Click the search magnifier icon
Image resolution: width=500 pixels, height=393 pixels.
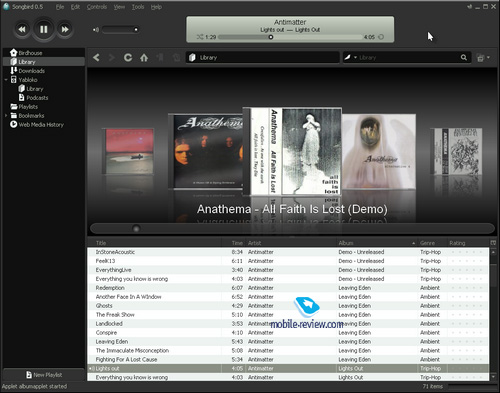464,57
